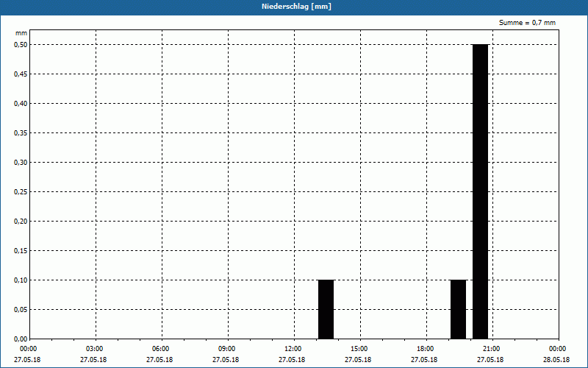Click the 06:00 time axis label
This screenshot has height=368, width=588.
click(x=160, y=349)
